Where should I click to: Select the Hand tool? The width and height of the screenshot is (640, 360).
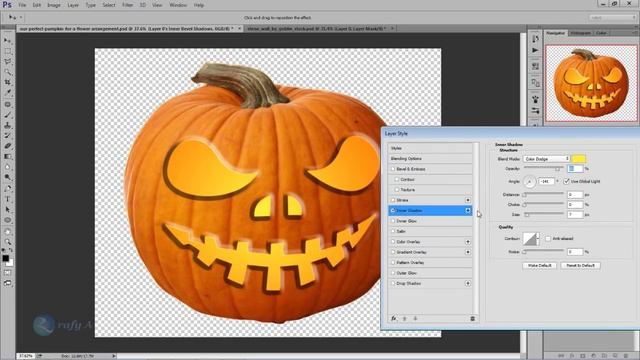(7, 231)
